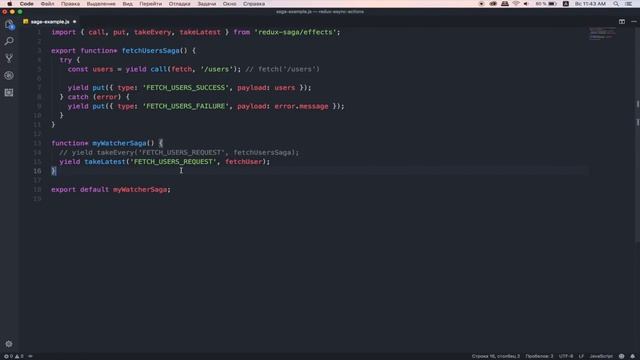This screenshot has width=640, height=360.
Task: Open the Выделение menu
Action: (x=101, y=4)
